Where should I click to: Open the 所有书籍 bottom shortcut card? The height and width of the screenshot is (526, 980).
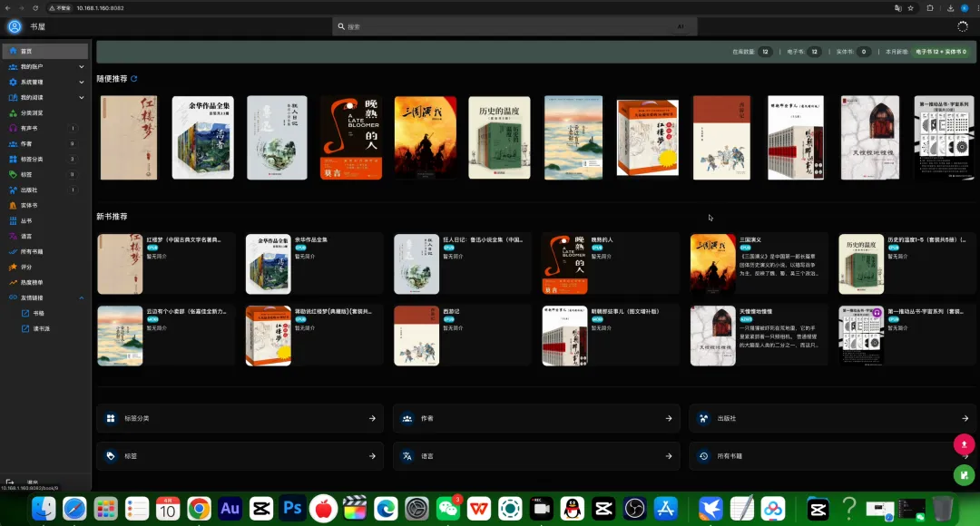pos(832,456)
